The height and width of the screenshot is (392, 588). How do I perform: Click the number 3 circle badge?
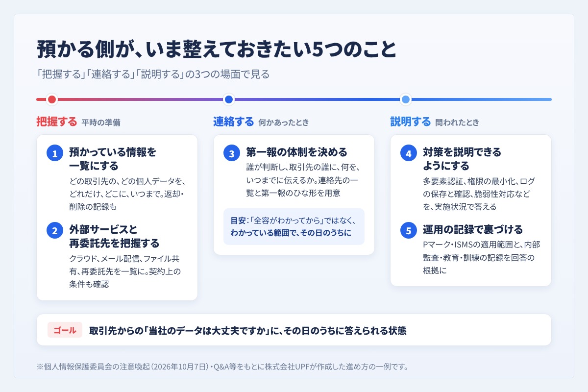[232, 153]
